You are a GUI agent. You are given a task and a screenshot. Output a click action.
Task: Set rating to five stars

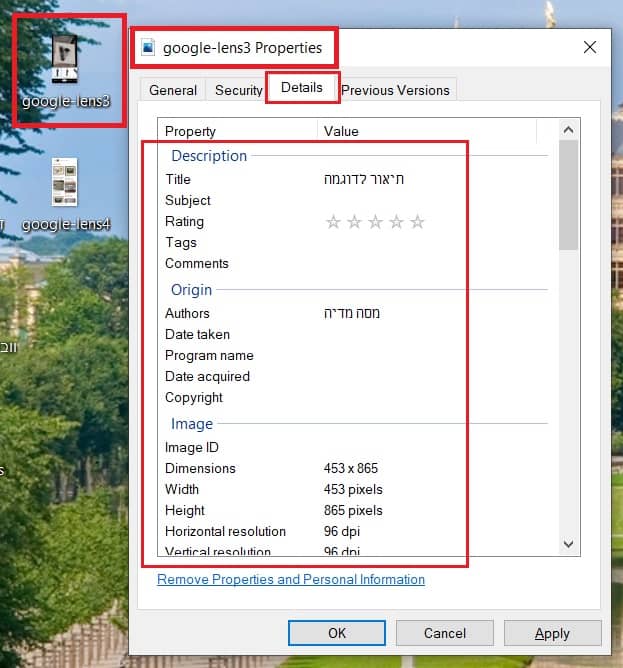tap(418, 222)
